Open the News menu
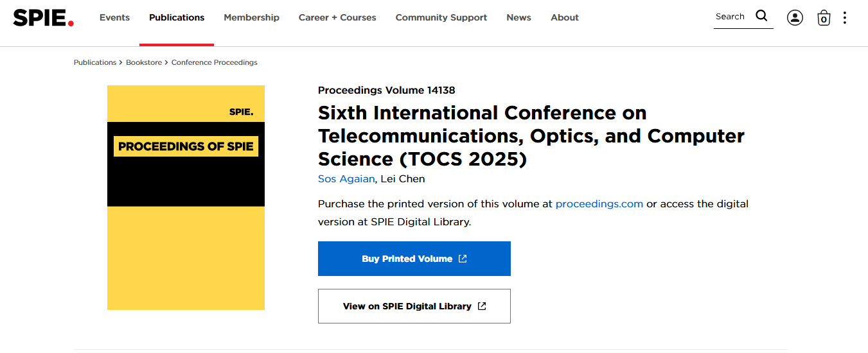This screenshot has width=868, height=353. (518, 17)
